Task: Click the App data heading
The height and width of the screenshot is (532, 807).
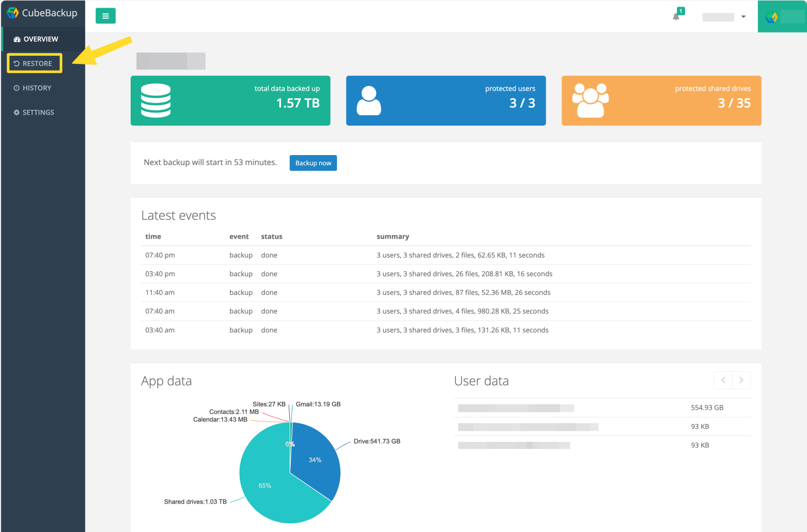Action: (167, 381)
